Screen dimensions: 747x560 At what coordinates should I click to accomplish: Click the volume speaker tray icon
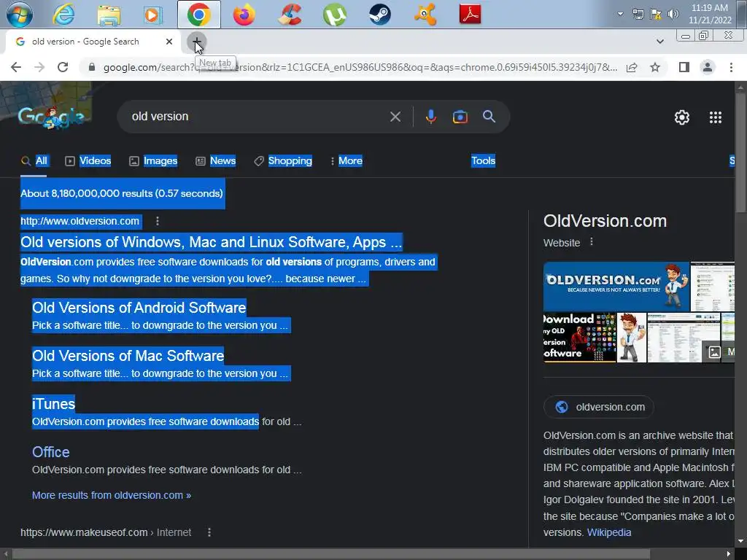pos(673,14)
